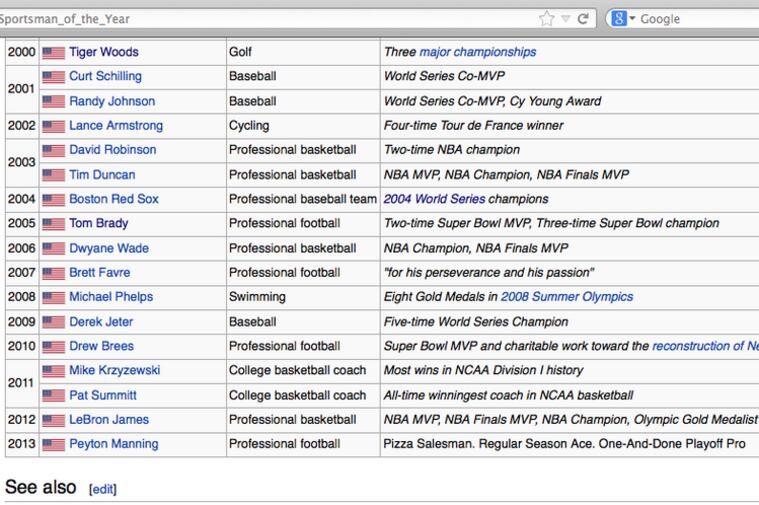
Task: Open LeBron James link
Action: (109, 420)
